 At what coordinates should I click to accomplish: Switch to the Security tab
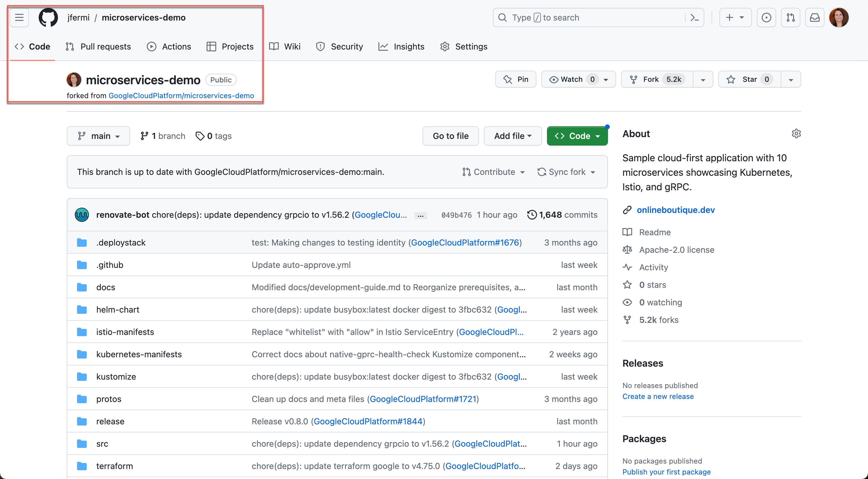(340, 47)
